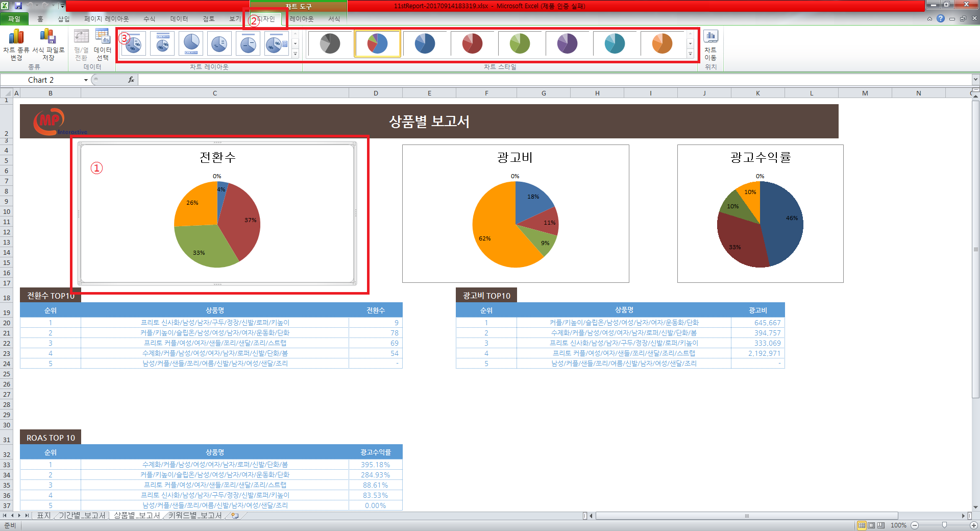Open the Undo history dropdown arrow

pos(37,6)
